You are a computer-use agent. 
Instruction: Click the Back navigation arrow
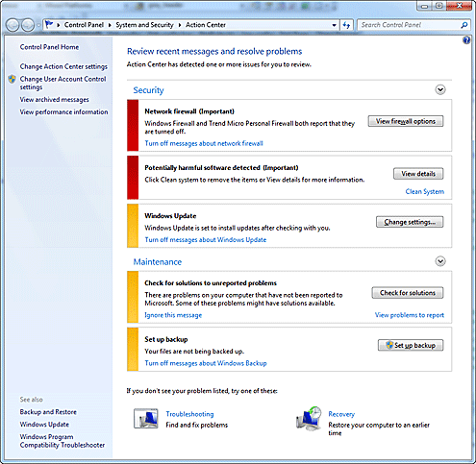point(13,25)
